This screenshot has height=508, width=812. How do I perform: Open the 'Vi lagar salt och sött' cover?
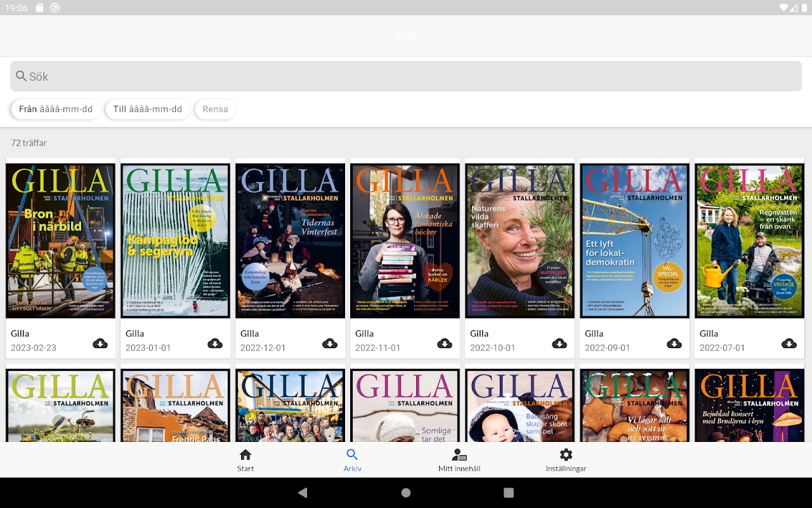(x=635, y=405)
